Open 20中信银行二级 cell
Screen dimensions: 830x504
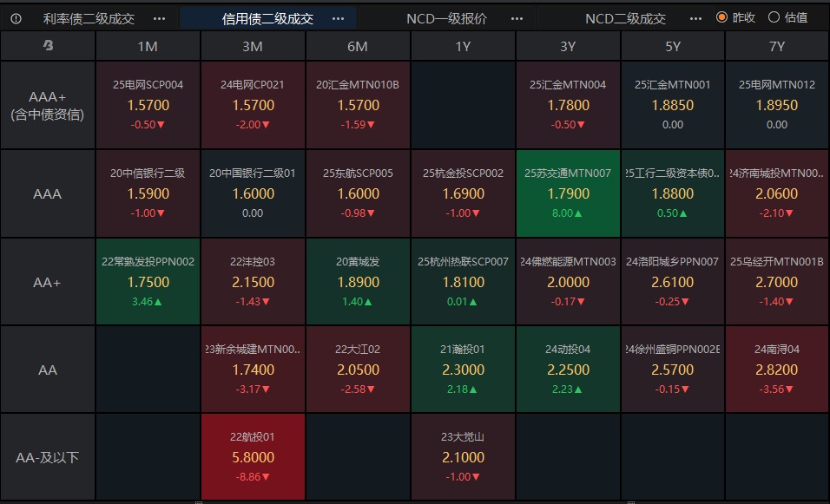(148, 193)
